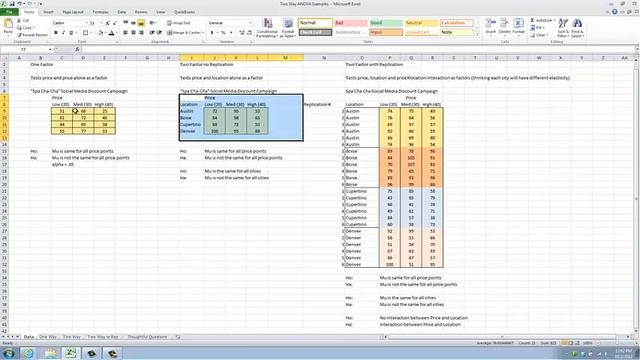
Task: Click the Save icon in Quick Access Toolbar
Action: pos(12,4)
